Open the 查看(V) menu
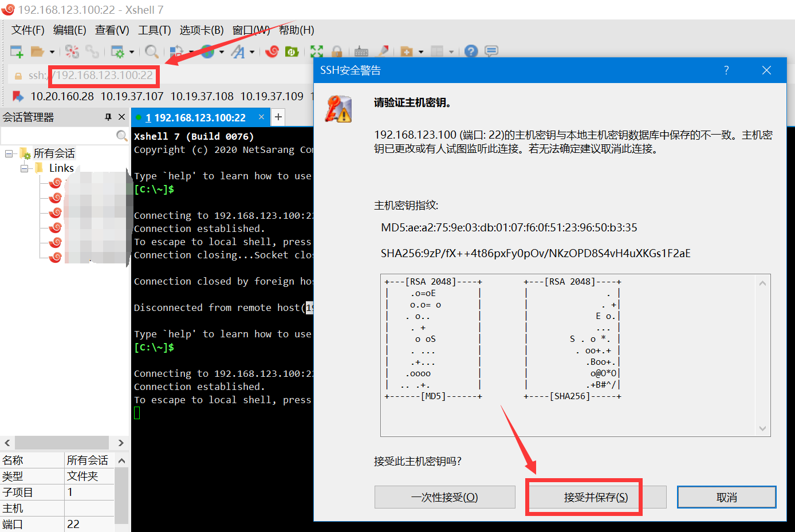Image resolution: width=795 pixels, height=532 pixels. (x=112, y=30)
